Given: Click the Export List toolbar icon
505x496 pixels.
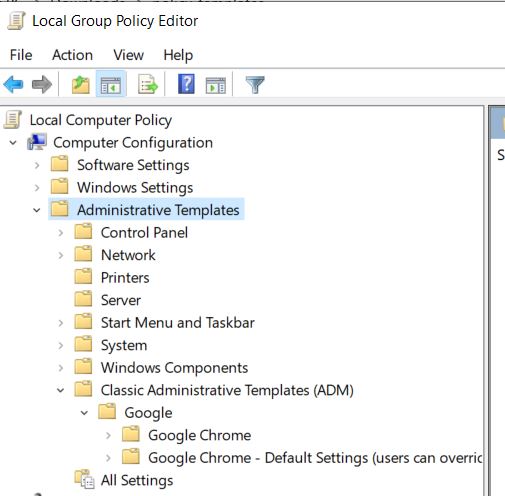Looking at the screenshot, I should coord(148,85).
